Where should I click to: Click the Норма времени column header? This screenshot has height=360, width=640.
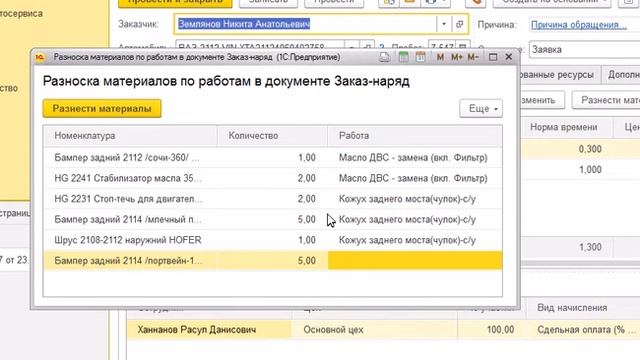pos(567,127)
